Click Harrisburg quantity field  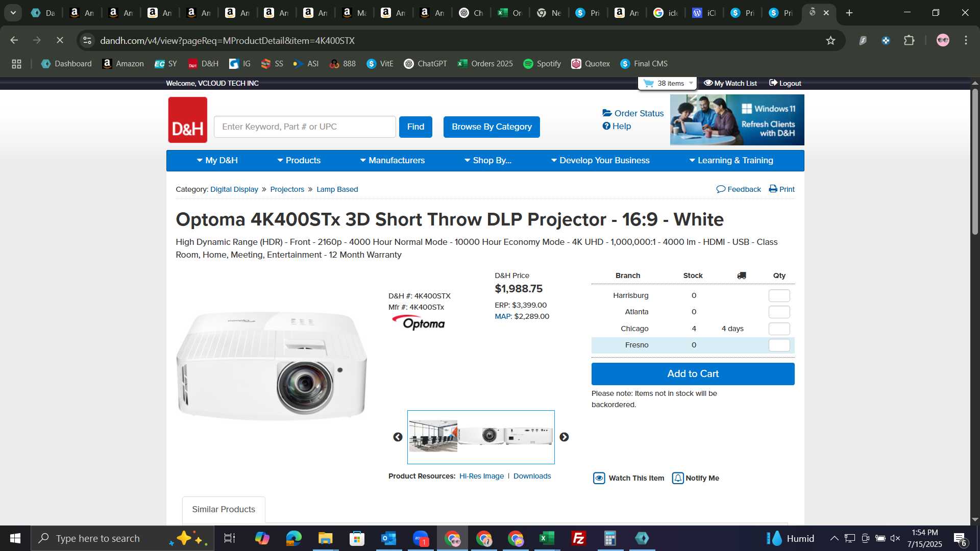point(779,295)
